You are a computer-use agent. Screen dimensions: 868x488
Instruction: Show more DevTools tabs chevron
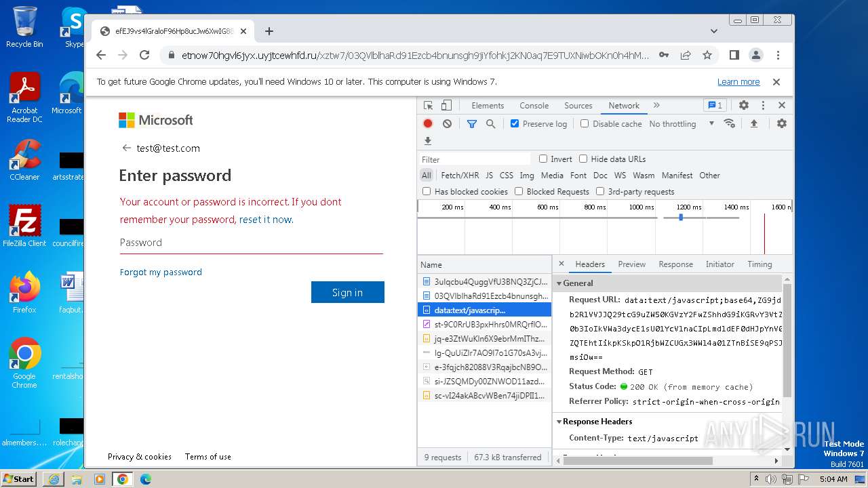(x=656, y=105)
